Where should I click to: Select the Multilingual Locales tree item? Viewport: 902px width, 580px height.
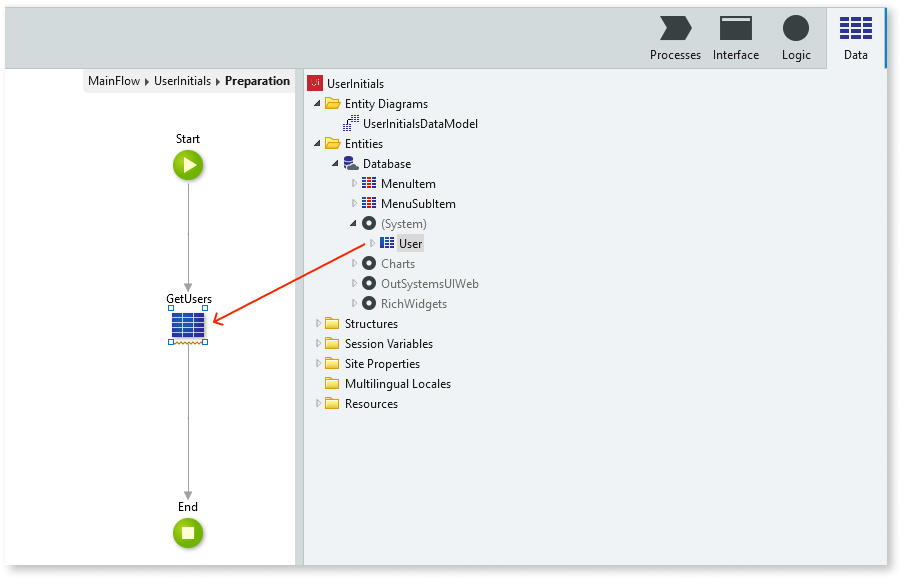coord(398,384)
